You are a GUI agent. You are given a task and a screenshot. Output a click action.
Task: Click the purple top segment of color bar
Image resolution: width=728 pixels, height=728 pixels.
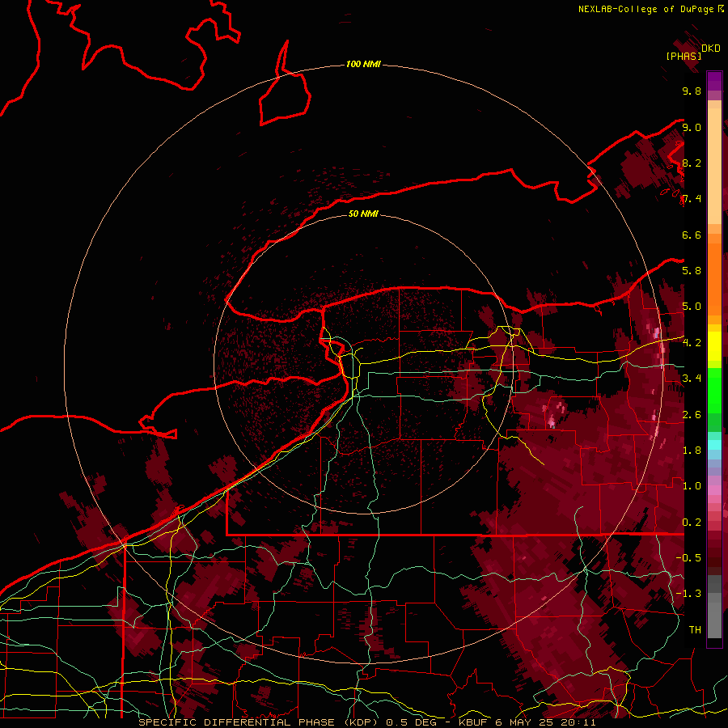(x=714, y=81)
